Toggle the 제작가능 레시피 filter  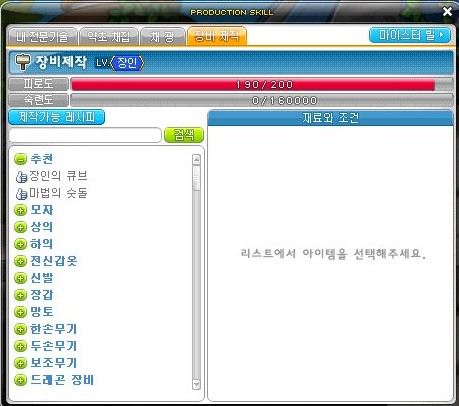[56, 117]
